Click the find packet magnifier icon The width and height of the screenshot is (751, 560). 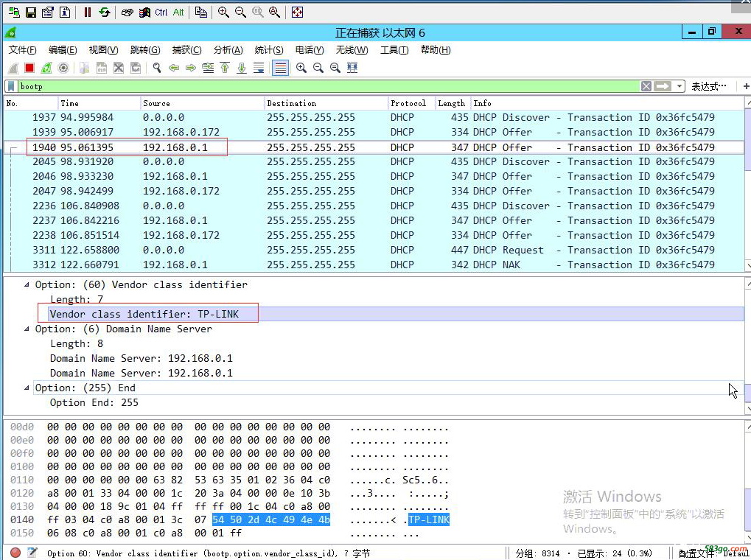157,68
